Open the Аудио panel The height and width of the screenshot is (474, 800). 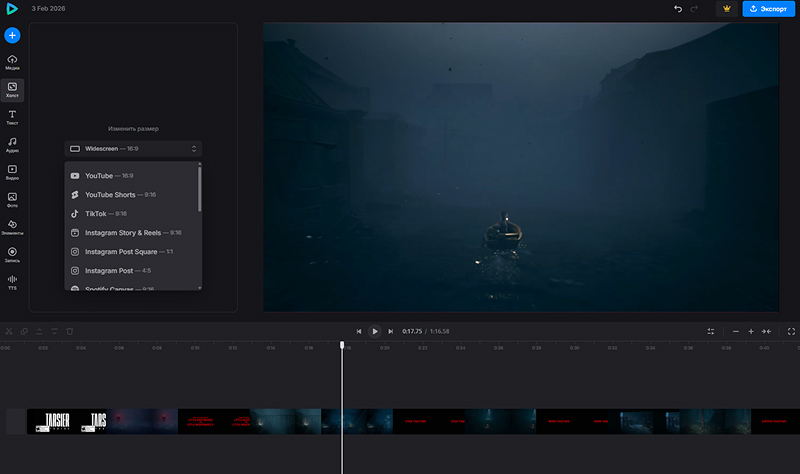[x=12, y=145]
